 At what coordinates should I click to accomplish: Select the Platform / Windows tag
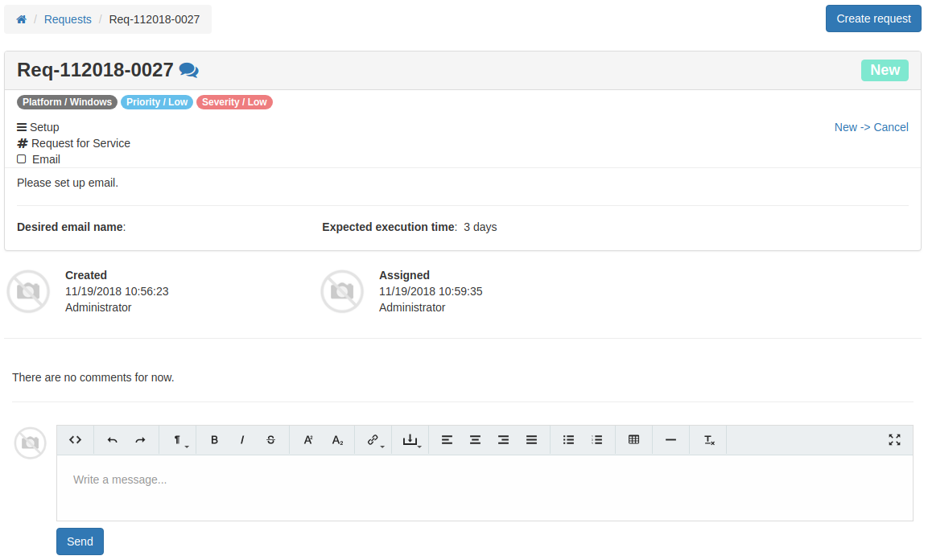click(68, 102)
